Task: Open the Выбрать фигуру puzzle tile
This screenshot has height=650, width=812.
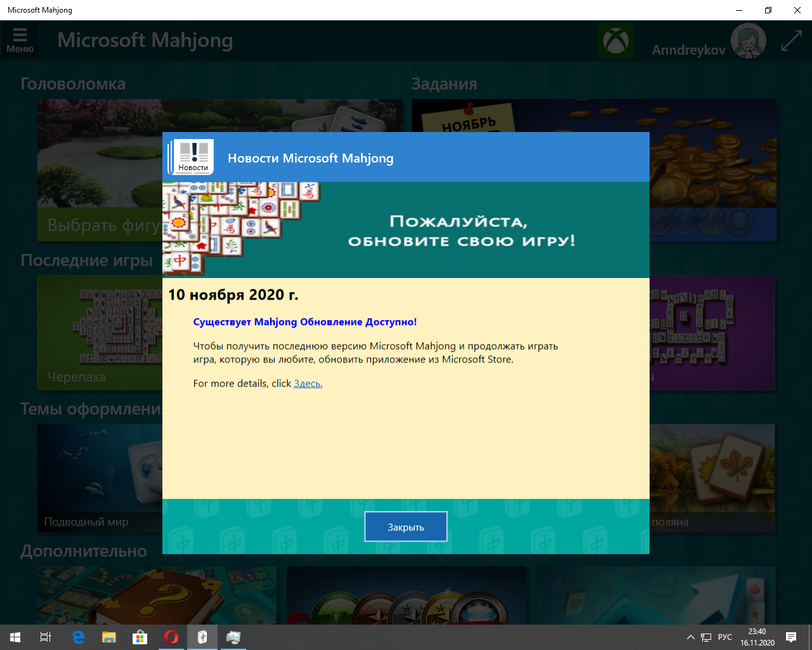Action: (x=100, y=170)
